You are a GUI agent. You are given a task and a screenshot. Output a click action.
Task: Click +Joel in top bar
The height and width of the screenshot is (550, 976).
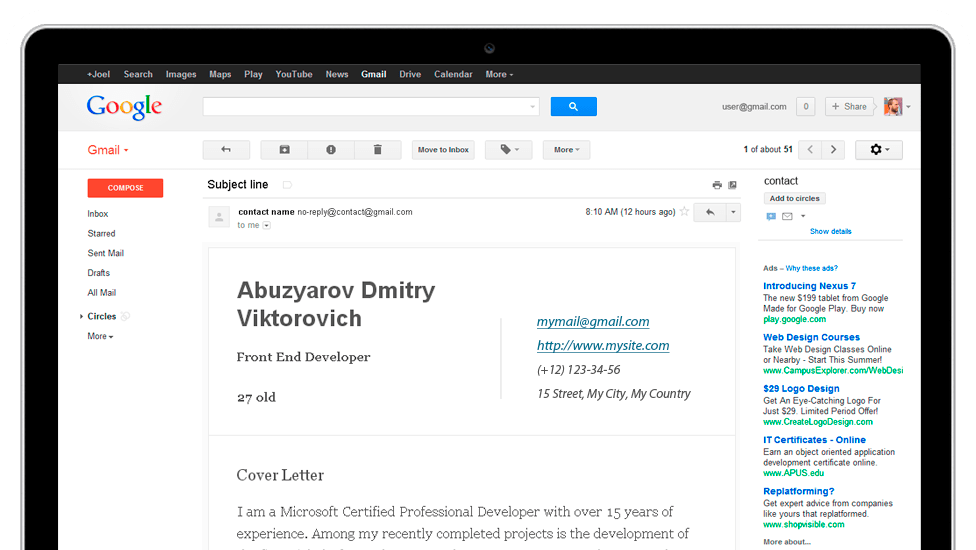[x=98, y=74]
